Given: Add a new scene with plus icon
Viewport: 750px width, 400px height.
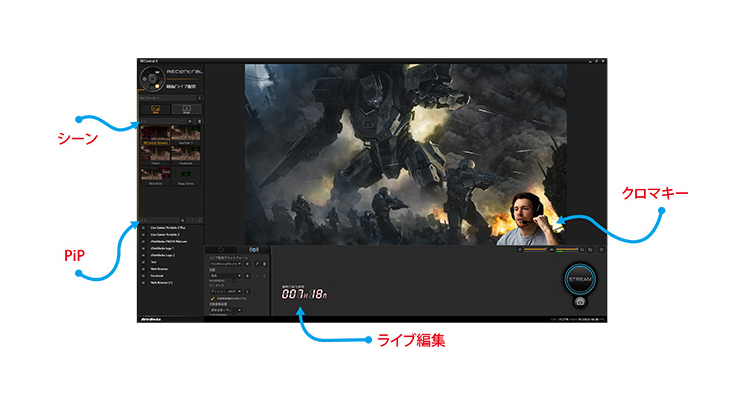Looking at the screenshot, I should (x=190, y=121).
